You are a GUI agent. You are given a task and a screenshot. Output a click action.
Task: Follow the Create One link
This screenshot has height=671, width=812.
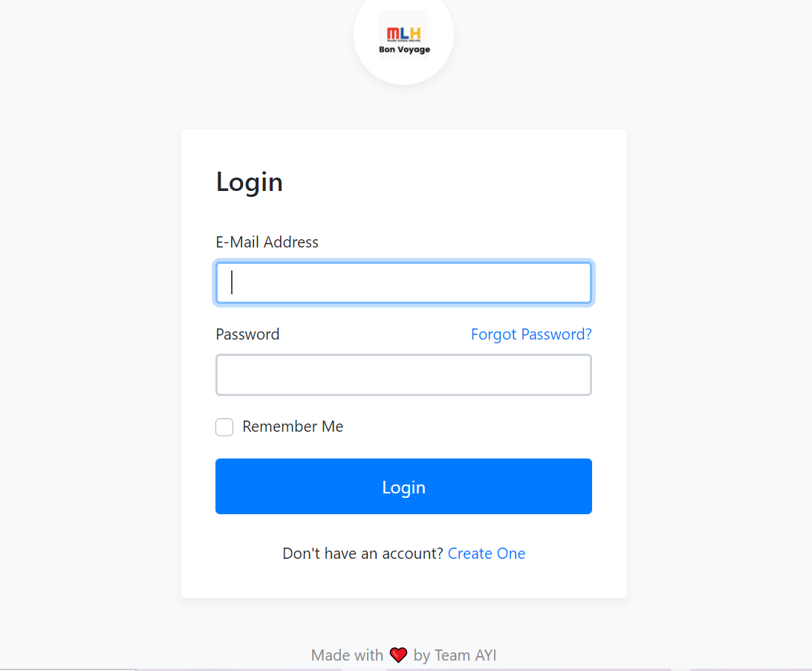(x=487, y=554)
